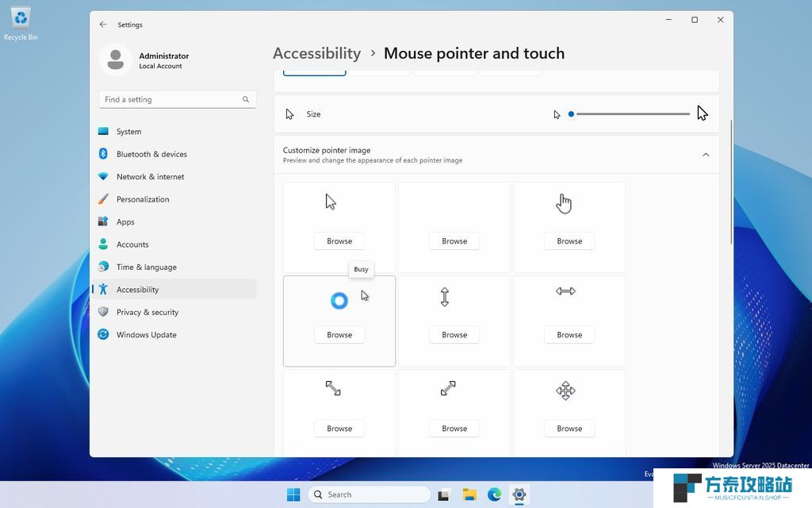Browse for the horizontal resize pointer image
The image size is (812, 508).
tap(569, 335)
